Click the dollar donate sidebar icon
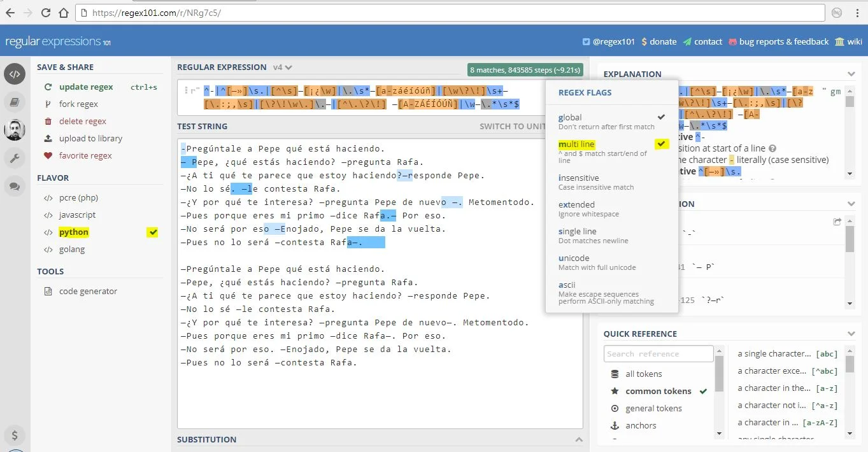Image resolution: width=868 pixels, height=452 pixels. coord(15,435)
